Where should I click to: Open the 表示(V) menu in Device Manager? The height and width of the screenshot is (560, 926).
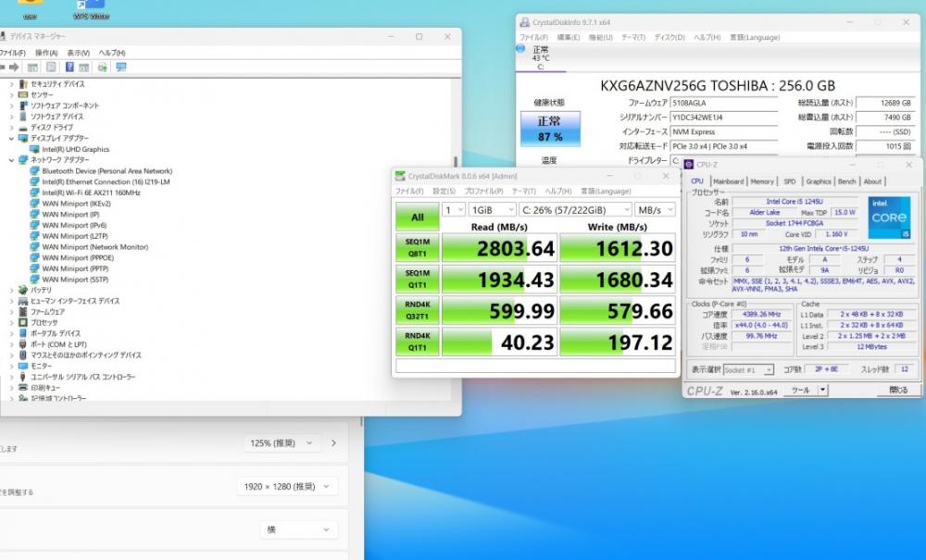point(78,53)
